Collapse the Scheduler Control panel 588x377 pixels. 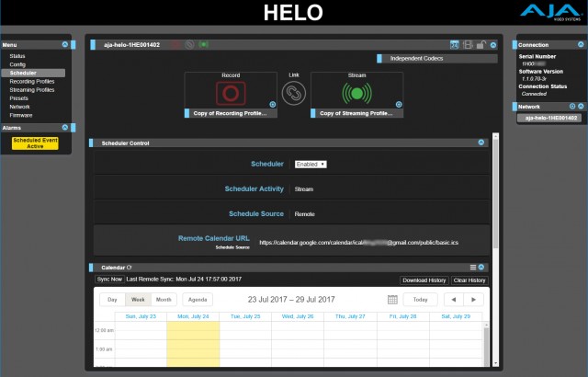point(481,143)
